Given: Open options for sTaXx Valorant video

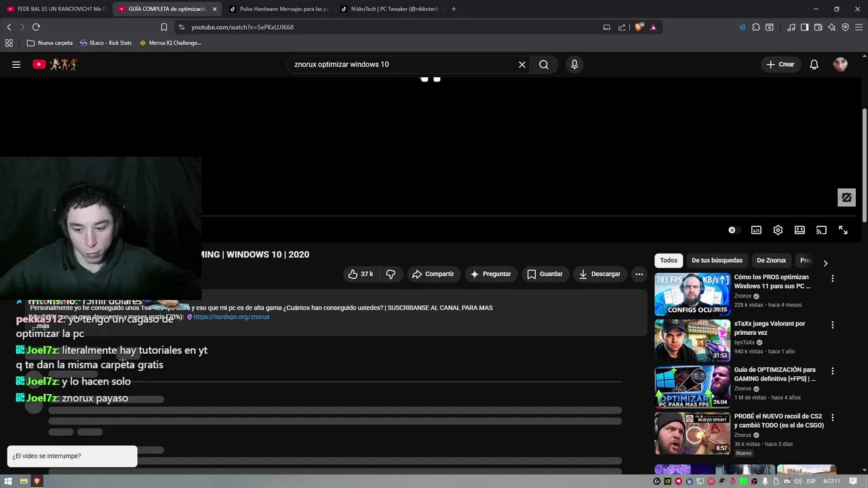Looking at the screenshot, I should point(833,325).
